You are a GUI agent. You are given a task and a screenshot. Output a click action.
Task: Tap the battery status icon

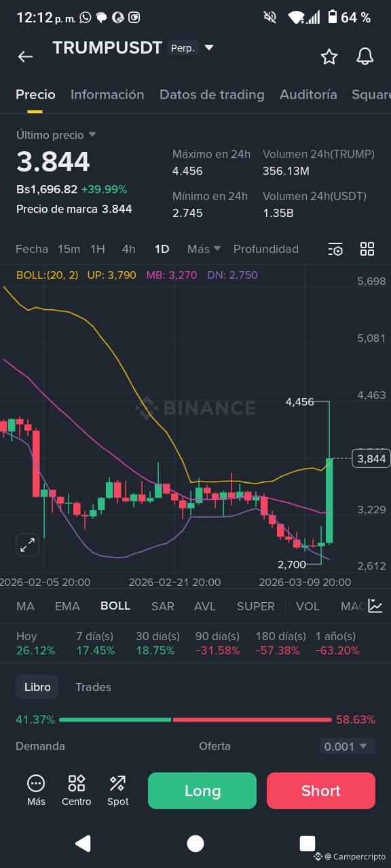pos(333,17)
